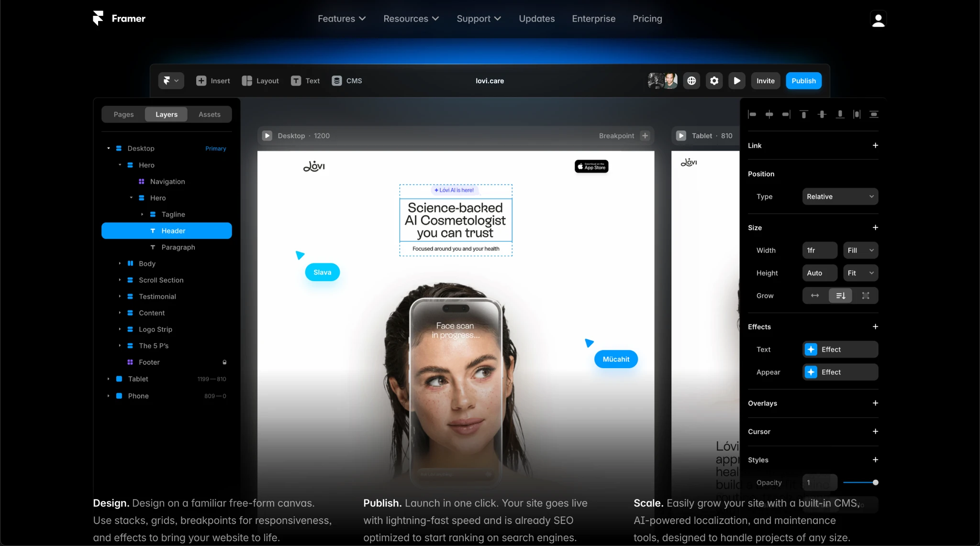Toggle the horizontal grow option
Screen dimensions: 980x546
tap(814, 296)
